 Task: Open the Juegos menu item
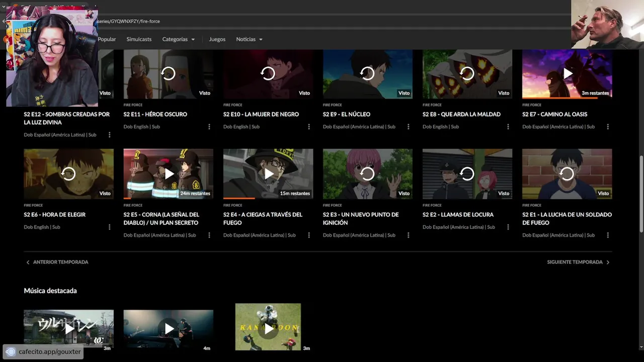coord(217,39)
